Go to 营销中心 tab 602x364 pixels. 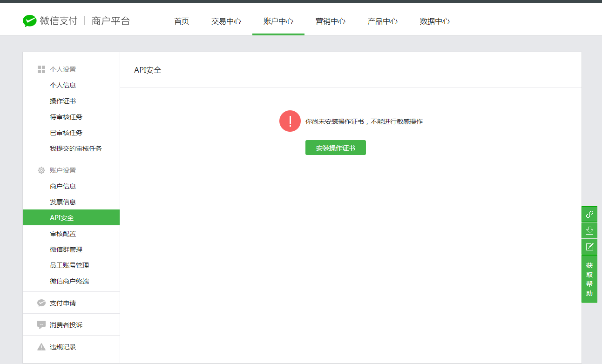click(331, 21)
